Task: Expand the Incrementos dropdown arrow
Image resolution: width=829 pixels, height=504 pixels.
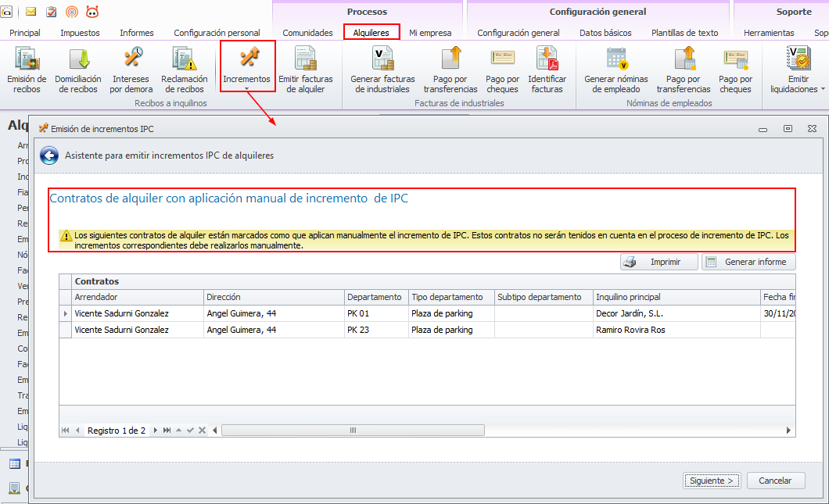Action: click(x=247, y=89)
